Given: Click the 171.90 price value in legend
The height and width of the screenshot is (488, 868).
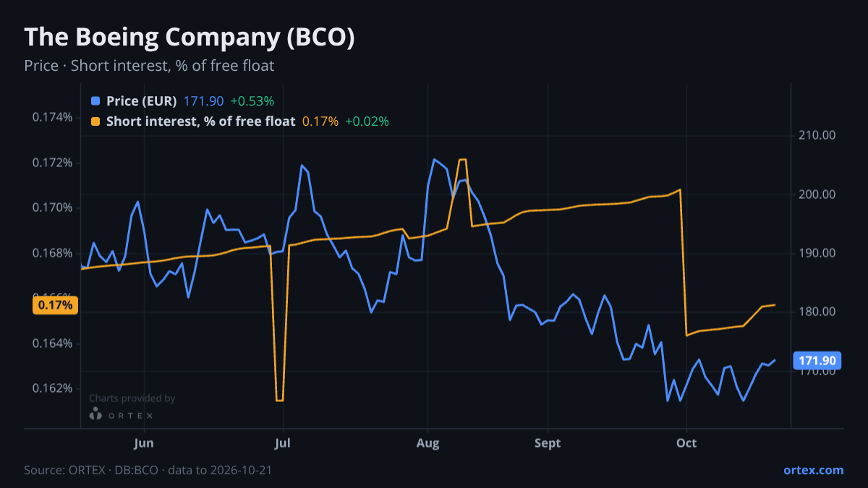Looking at the screenshot, I should (x=203, y=101).
